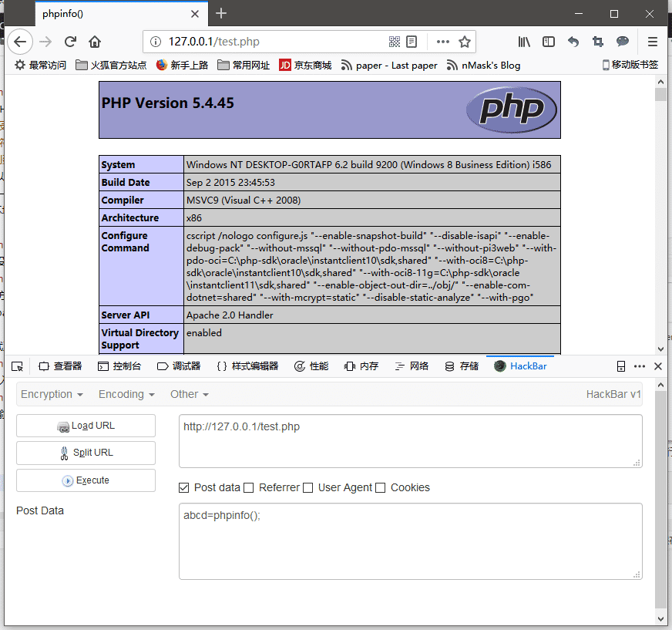Open the Firefox home page icon
Screen dimensions: 672x630
point(95,42)
